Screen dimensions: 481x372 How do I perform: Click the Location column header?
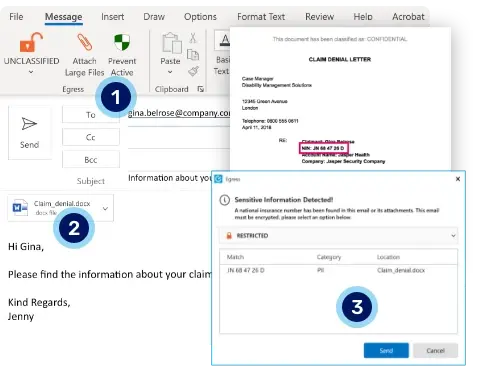coord(388,257)
